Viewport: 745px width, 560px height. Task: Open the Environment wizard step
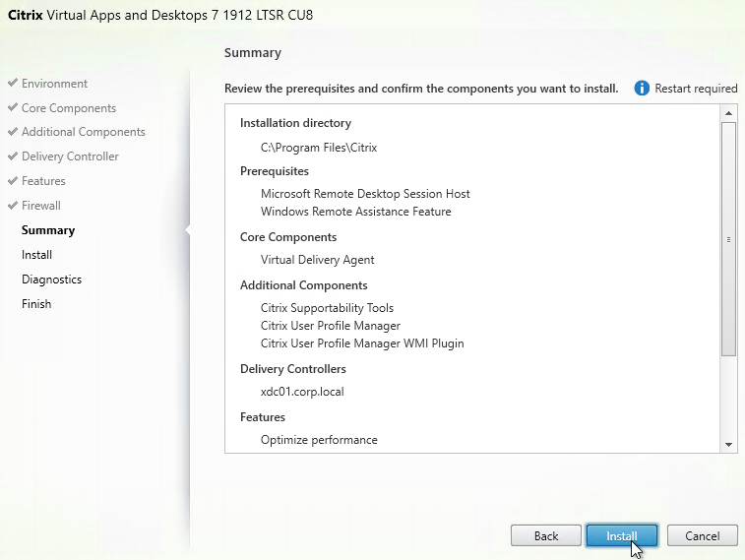click(x=54, y=84)
